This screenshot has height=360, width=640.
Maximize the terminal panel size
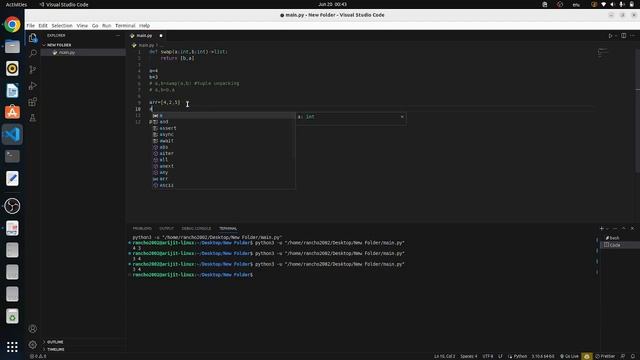624,229
